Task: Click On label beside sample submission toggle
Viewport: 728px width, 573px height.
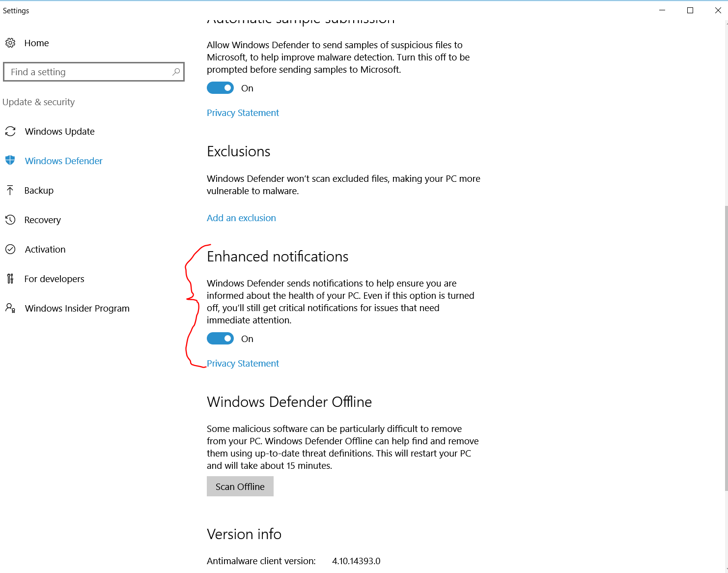Action: pyautogui.click(x=247, y=88)
